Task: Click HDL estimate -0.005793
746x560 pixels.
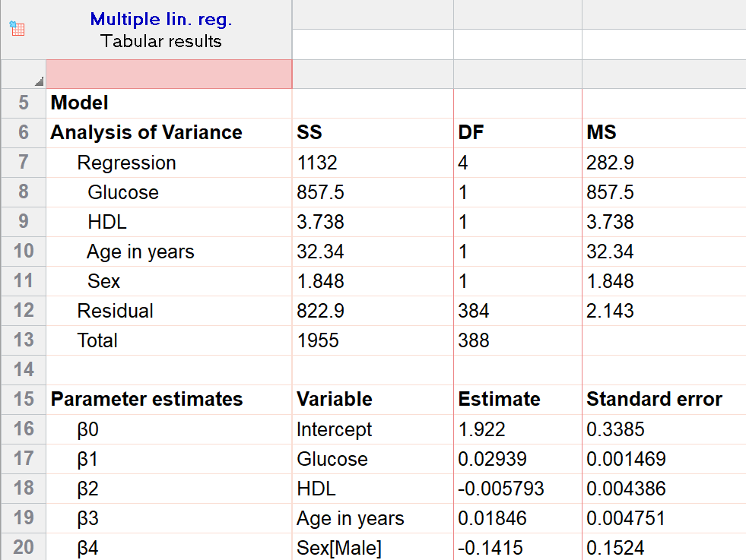Action: [500, 489]
